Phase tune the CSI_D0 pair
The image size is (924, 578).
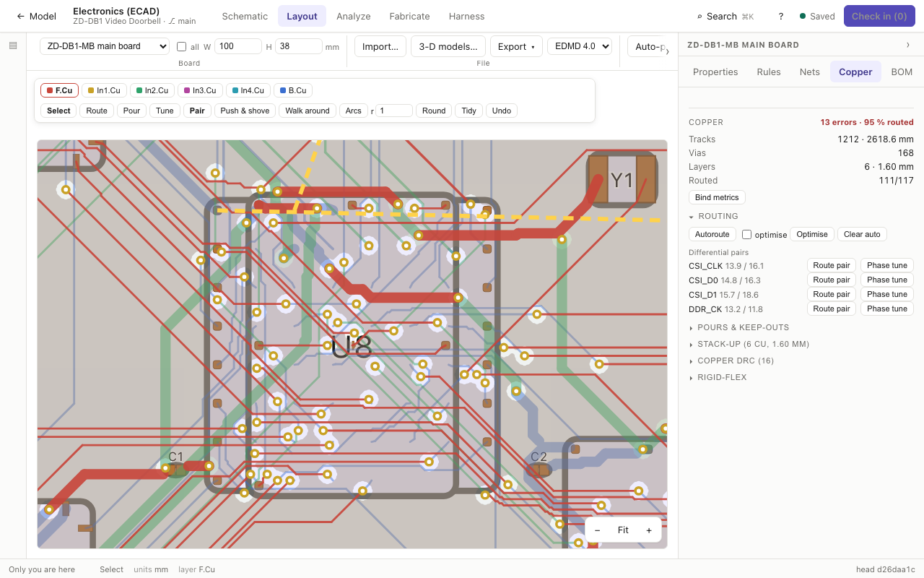coord(887,280)
